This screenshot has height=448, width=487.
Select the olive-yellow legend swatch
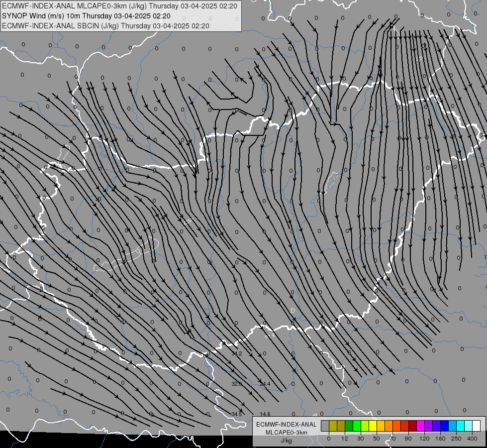[x=333, y=426]
